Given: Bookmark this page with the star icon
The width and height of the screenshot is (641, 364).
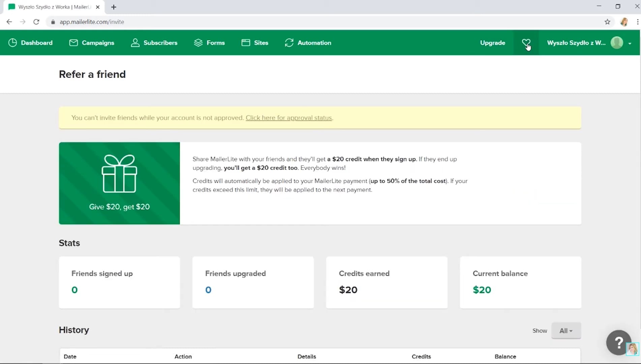Looking at the screenshot, I should point(607,22).
